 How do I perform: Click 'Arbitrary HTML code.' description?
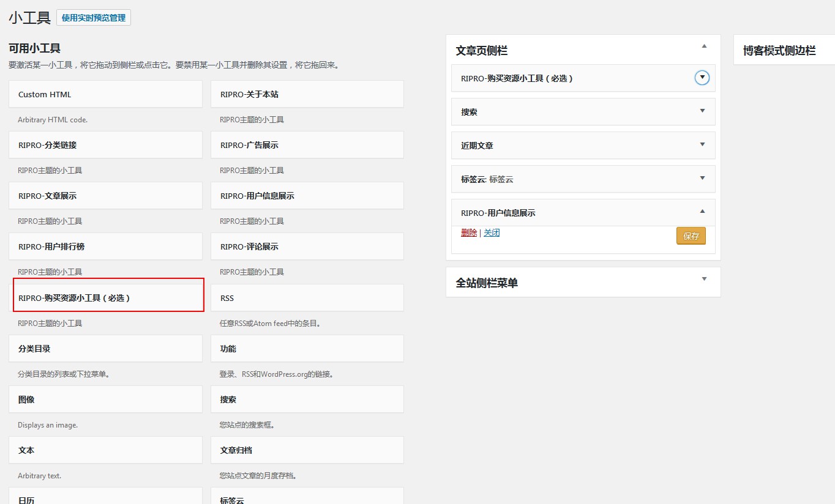coord(53,120)
